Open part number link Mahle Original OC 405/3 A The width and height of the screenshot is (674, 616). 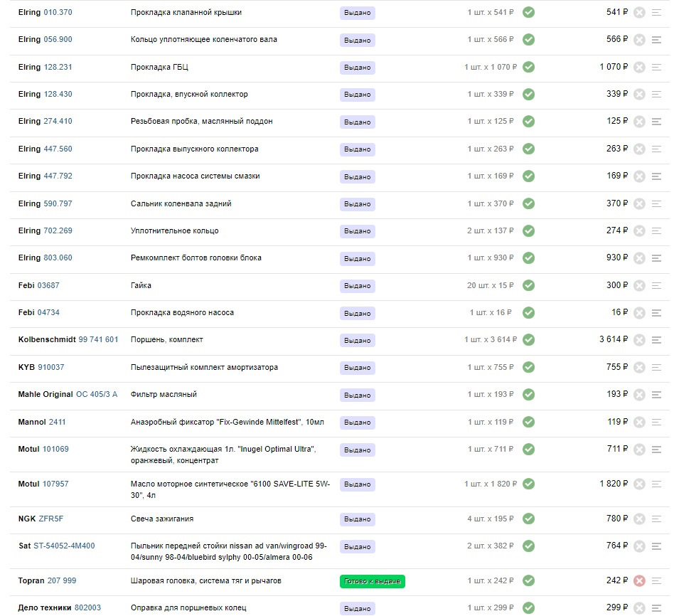click(x=97, y=394)
